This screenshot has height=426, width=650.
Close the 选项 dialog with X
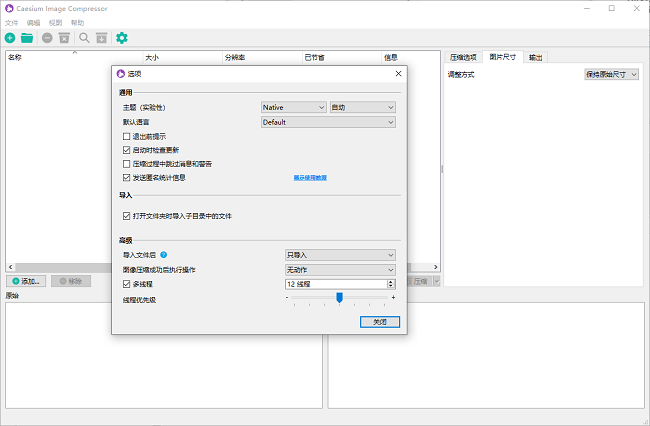pyautogui.click(x=398, y=74)
